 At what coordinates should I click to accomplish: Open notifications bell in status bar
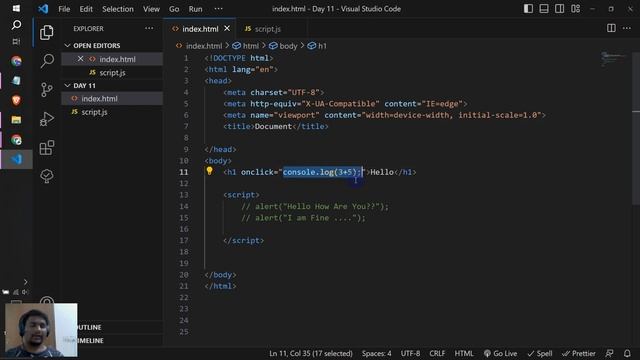[627, 353]
